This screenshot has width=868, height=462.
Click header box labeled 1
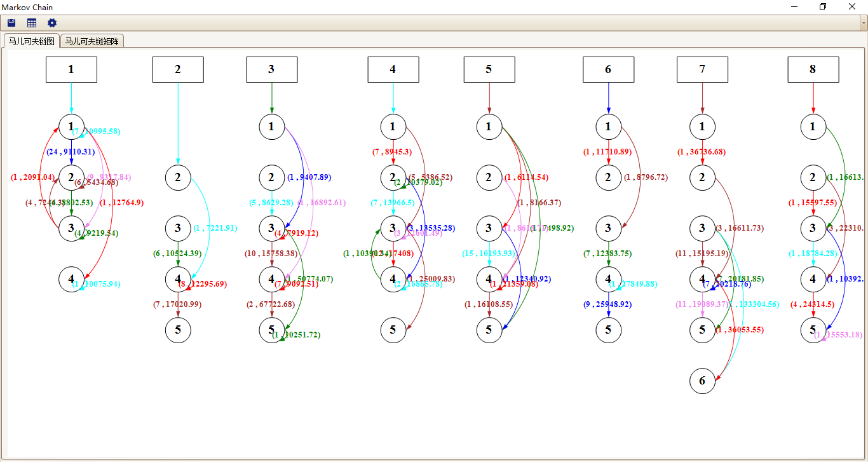(x=71, y=69)
